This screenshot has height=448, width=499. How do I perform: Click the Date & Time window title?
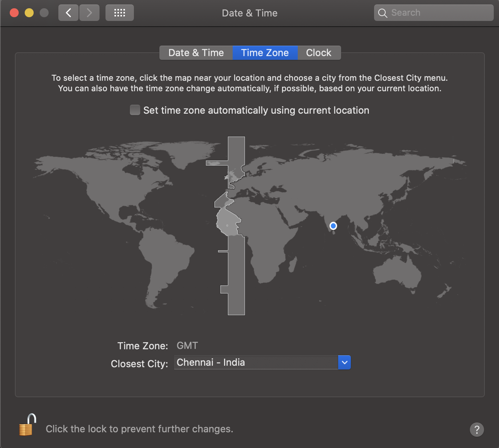coord(250,13)
